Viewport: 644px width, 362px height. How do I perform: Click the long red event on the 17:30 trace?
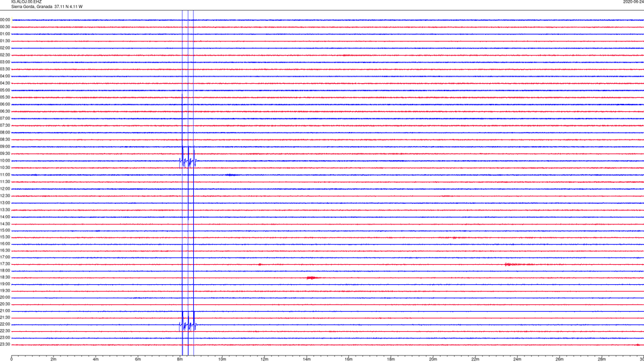click(x=519, y=264)
